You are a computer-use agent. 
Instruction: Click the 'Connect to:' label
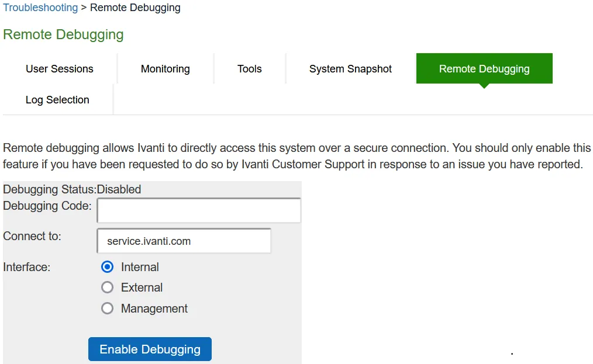(x=32, y=236)
